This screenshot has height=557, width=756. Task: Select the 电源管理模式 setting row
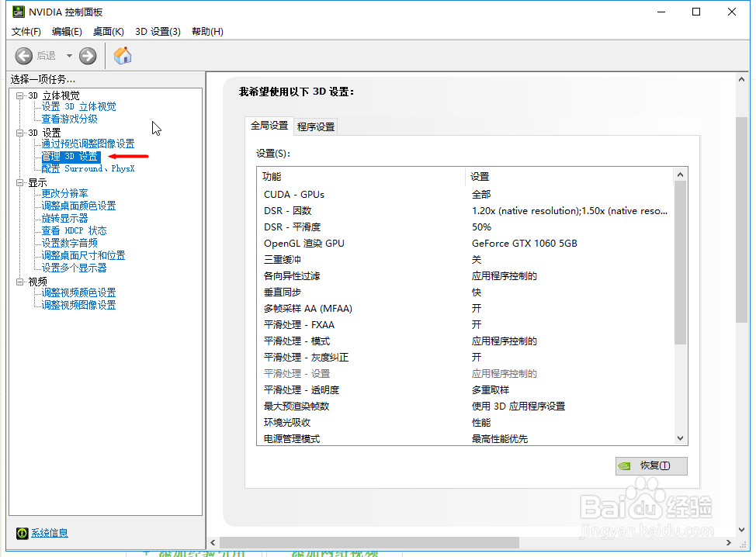click(x=465, y=438)
